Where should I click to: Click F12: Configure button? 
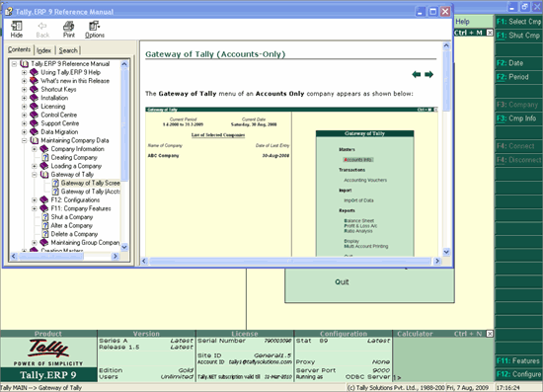point(518,374)
